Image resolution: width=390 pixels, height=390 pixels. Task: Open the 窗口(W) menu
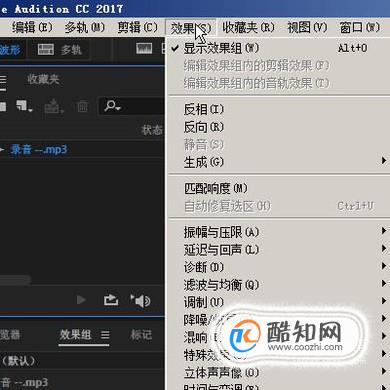(x=360, y=27)
